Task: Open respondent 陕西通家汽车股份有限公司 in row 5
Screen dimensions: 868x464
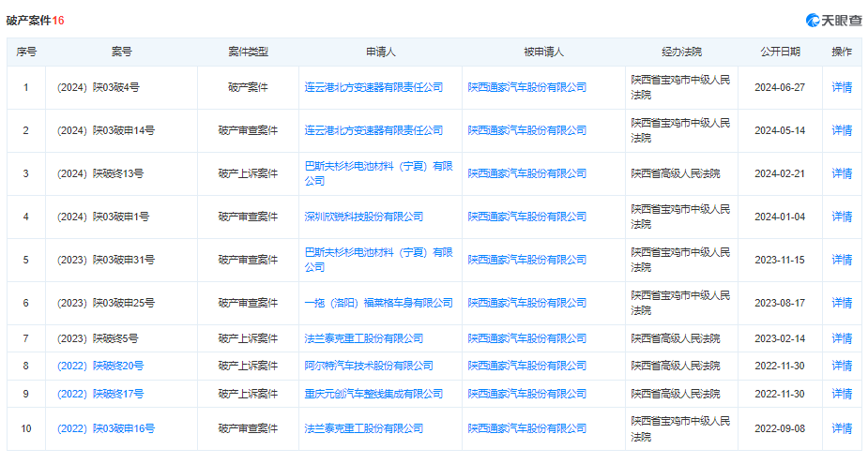Action: coord(527,260)
